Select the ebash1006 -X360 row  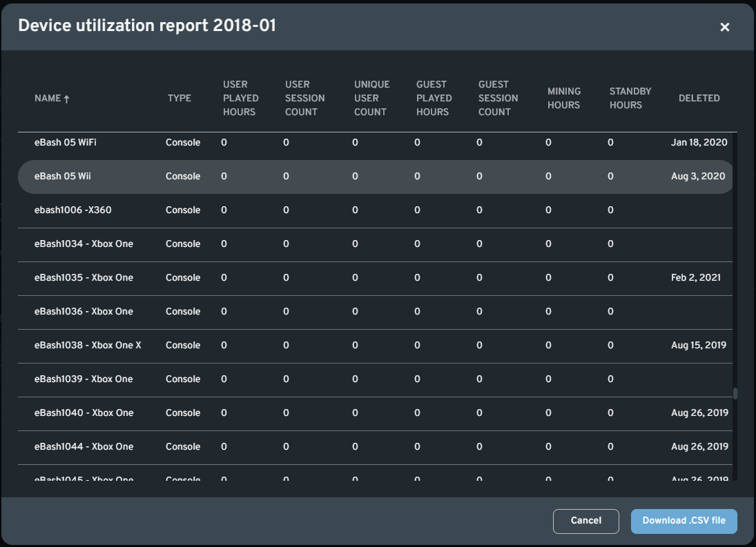(276, 210)
